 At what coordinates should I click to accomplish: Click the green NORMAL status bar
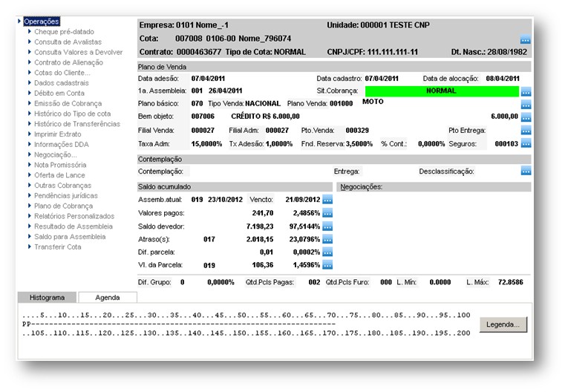[x=442, y=91]
